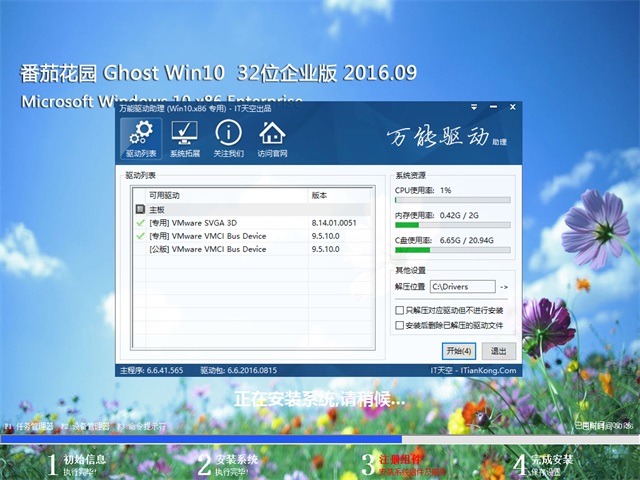Image resolution: width=640 pixels, height=480 pixels.
Task: Click the 主程序: 6.6.41.565 status text
Action: [x=151, y=370]
